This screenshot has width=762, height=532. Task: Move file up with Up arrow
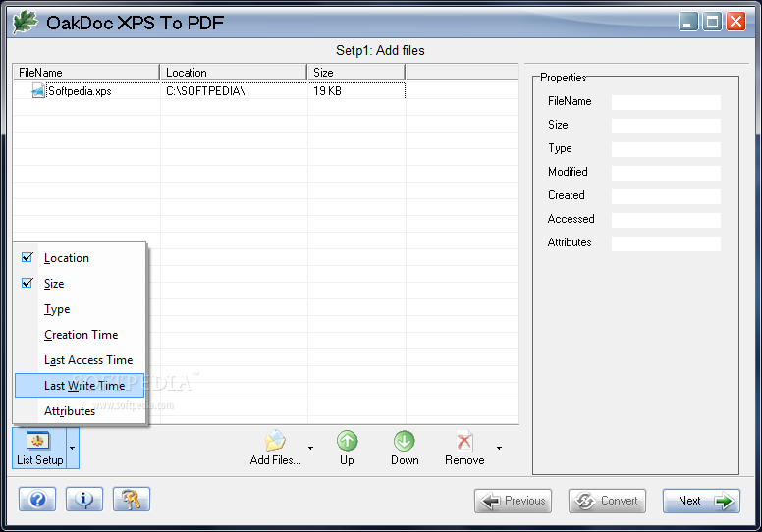pos(347,448)
